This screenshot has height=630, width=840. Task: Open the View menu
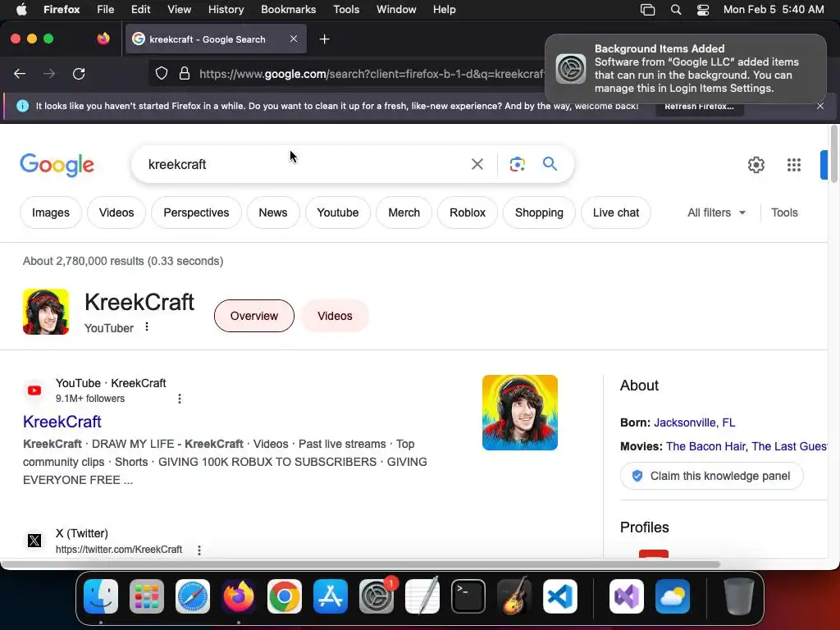click(x=179, y=10)
